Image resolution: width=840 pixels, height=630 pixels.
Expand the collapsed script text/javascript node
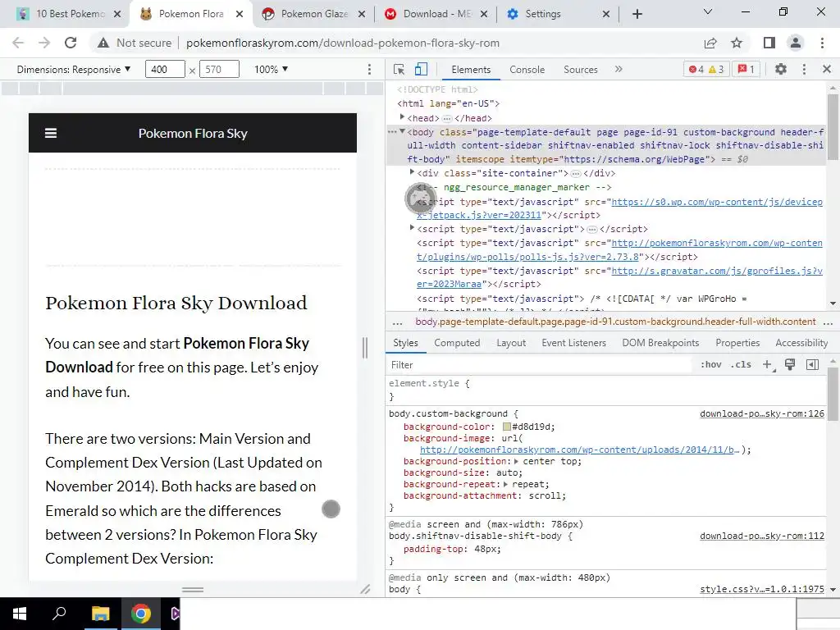(412, 228)
